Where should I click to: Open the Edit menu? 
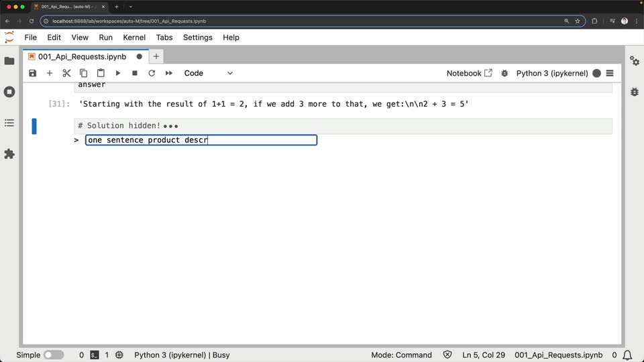54,38
